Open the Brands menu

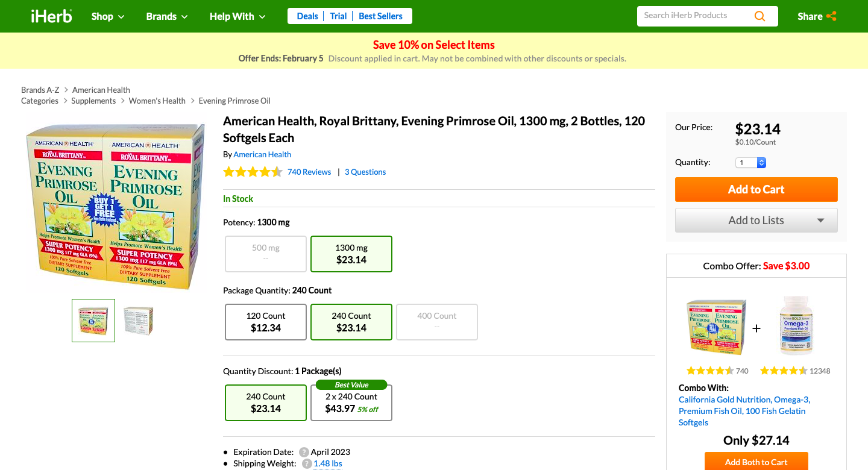point(167,16)
